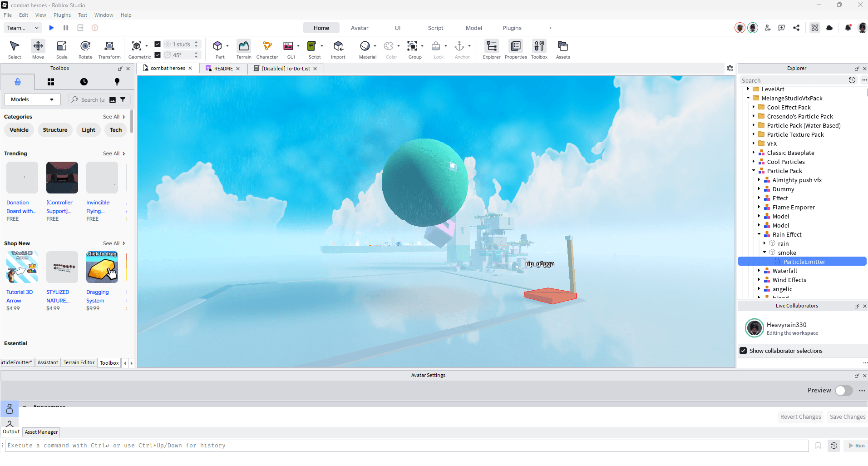Click the Explorer Search field
This screenshot has width=868, height=466.
[793, 80]
